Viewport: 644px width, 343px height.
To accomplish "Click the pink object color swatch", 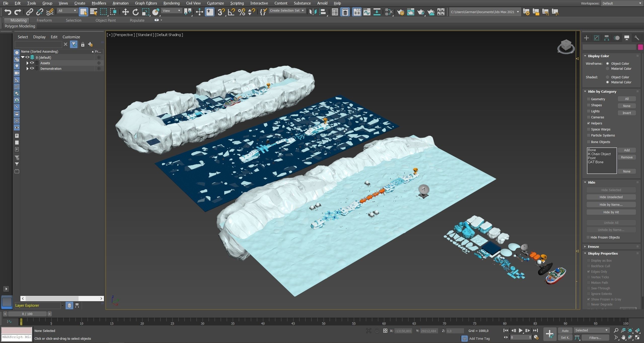I will [x=640, y=47].
